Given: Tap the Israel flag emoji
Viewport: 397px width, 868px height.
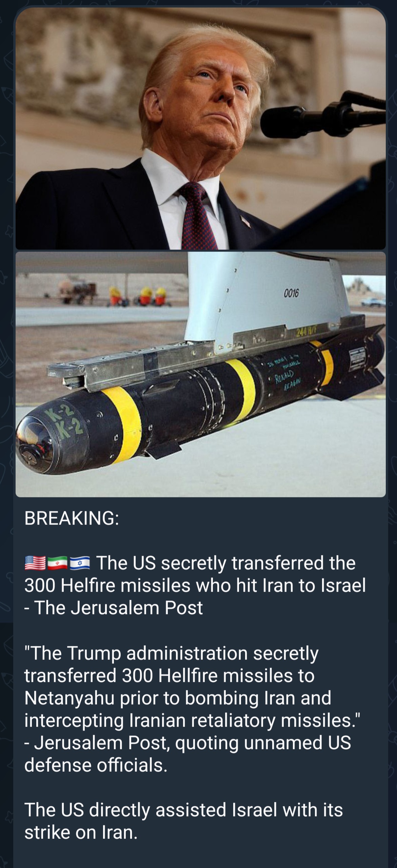Looking at the screenshot, I should point(80,564).
